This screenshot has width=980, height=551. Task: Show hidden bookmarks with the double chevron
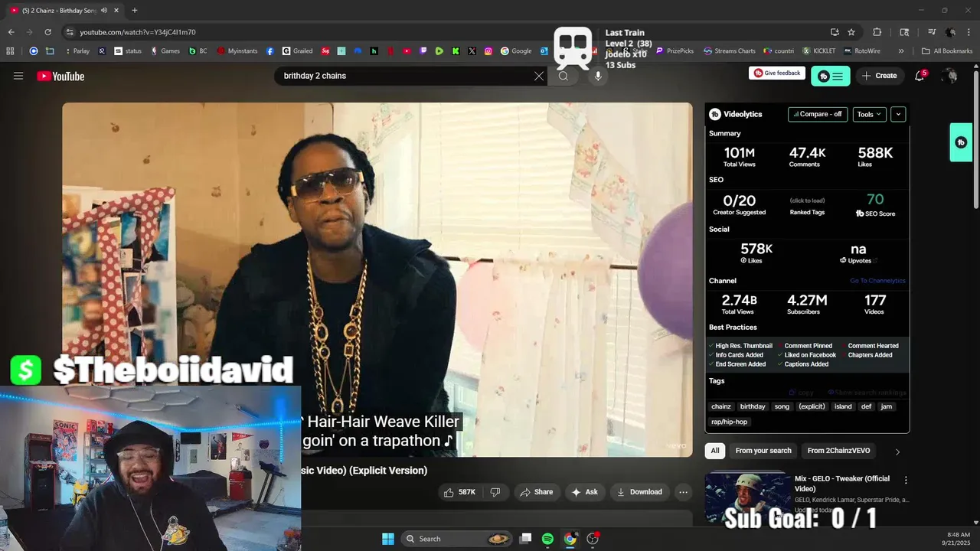[901, 51]
